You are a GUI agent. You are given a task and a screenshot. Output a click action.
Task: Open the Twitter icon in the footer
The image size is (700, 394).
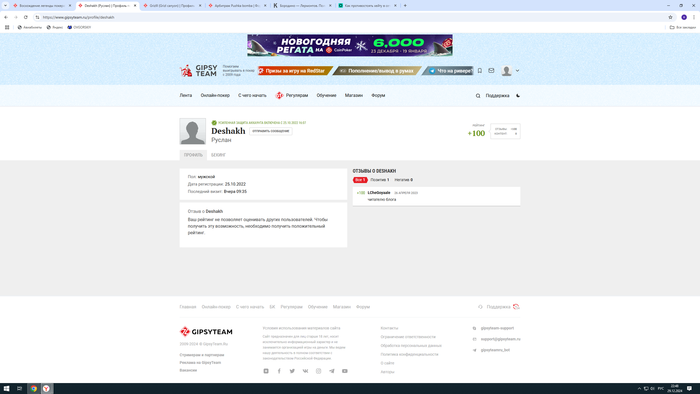click(292, 371)
